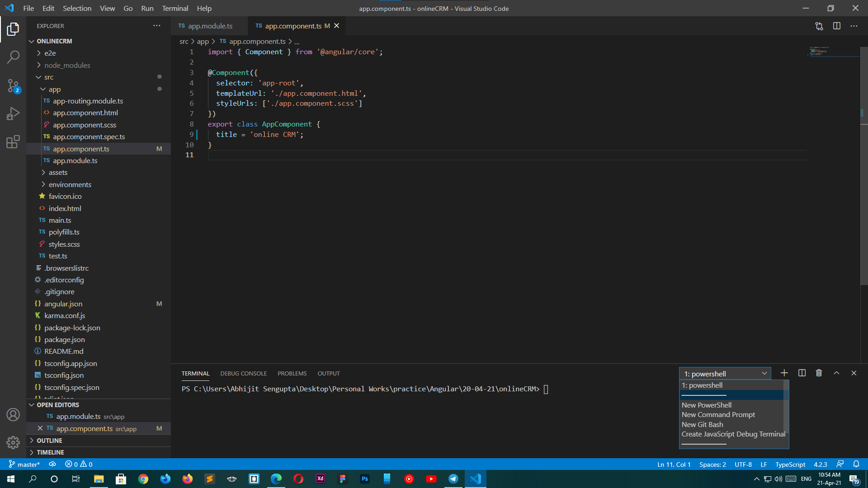
Task: Expand the OUTLINE section
Action: pyautogui.click(x=49, y=441)
